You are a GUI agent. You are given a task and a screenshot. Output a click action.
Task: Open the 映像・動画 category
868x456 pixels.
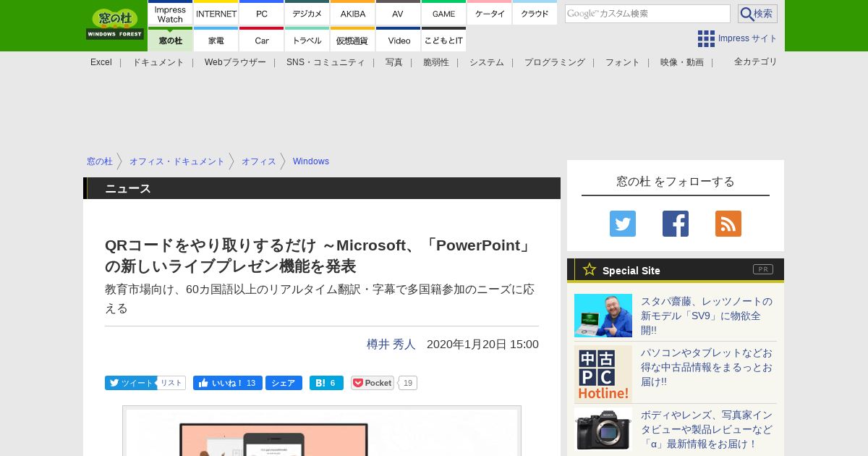point(682,62)
